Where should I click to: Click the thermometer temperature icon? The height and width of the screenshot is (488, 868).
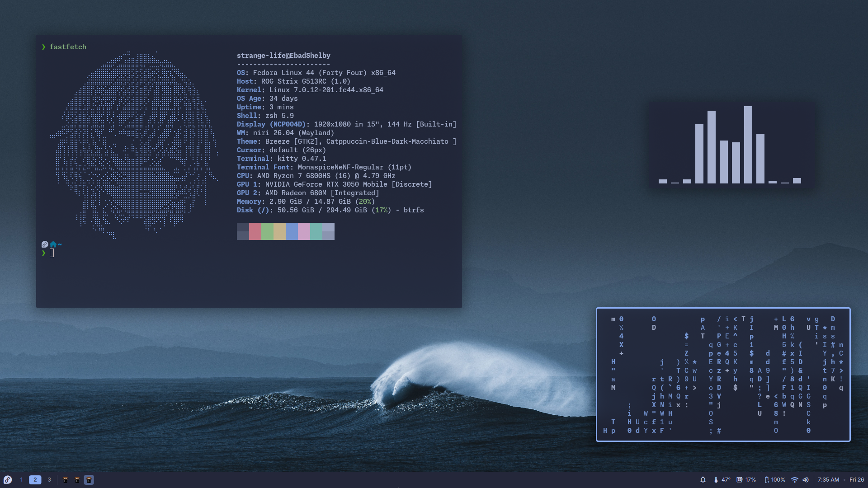[716, 480]
